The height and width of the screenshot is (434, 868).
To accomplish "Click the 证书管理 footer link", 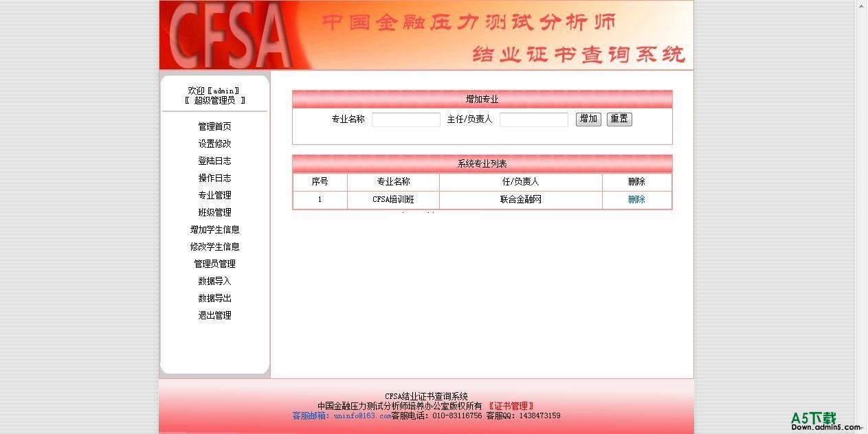I will coord(511,406).
